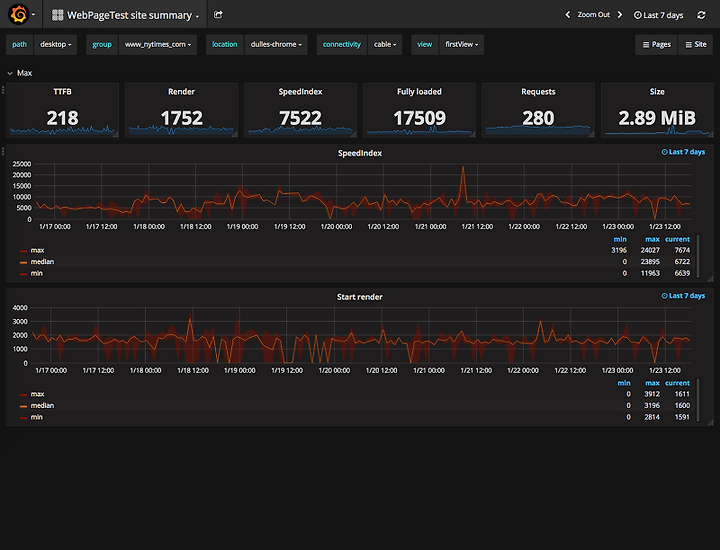
Task: Click the SpeedIndex row options handle
Action: coord(3,151)
